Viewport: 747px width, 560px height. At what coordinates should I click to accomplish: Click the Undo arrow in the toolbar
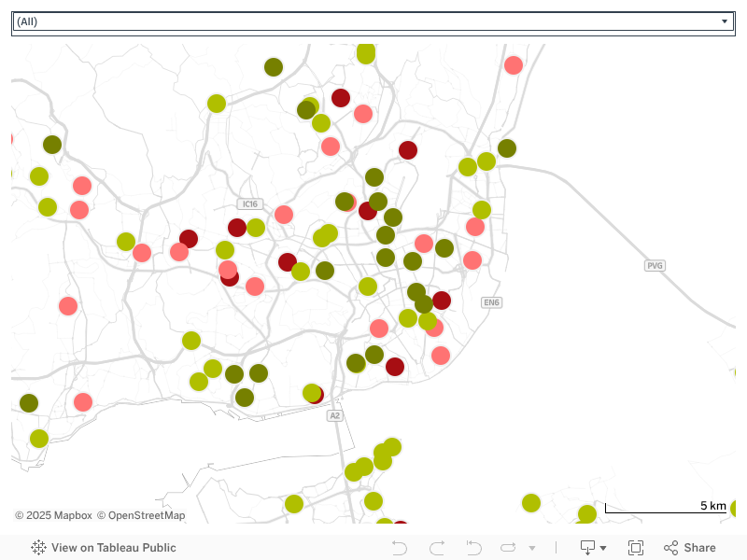coord(400,548)
